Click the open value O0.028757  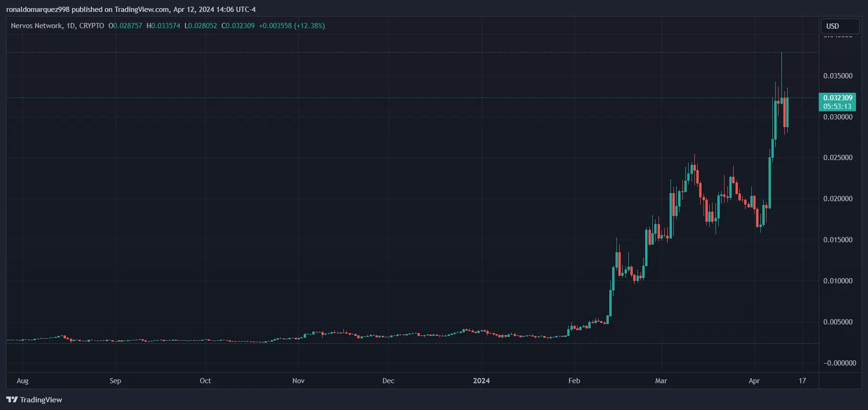pyautogui.click(x=125, y=26)
